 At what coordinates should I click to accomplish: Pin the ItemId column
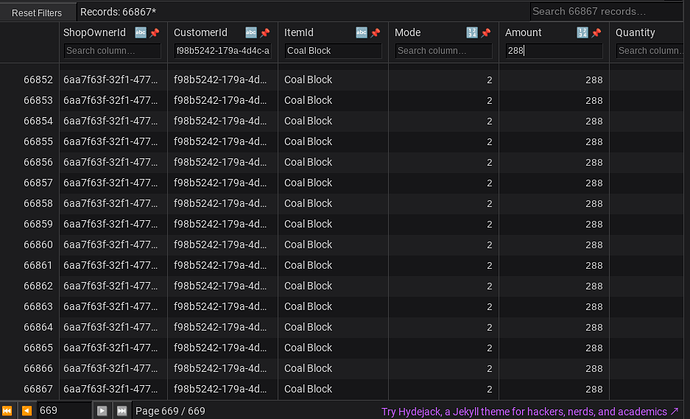[375, 33]
